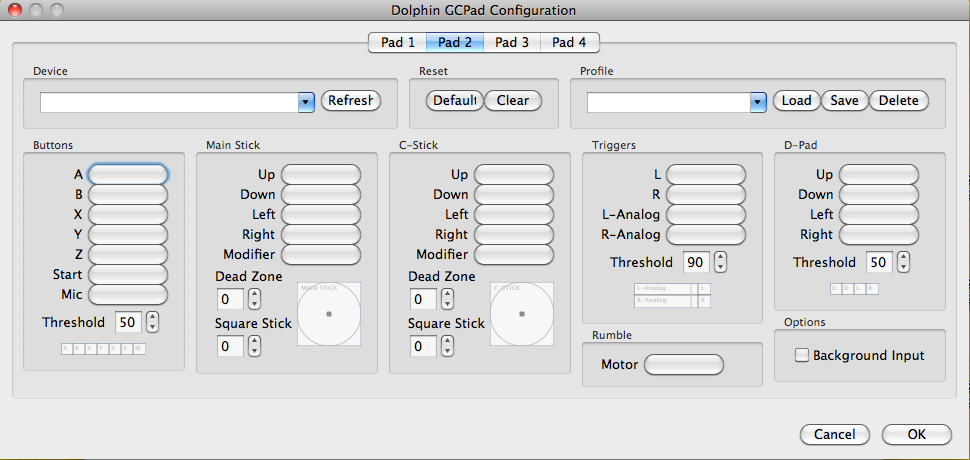
Task: Click the Buttons status indicator strip
Action: click(x=103, y=348)
